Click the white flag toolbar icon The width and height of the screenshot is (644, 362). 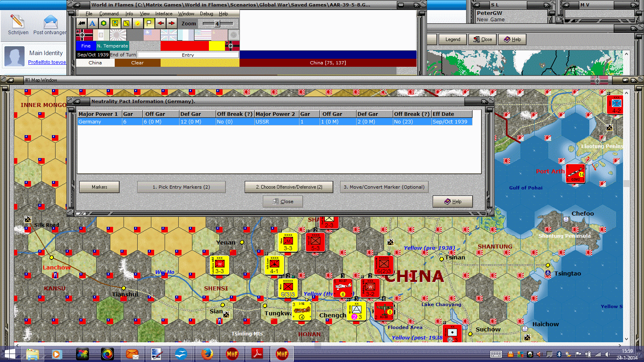[149, 23]
